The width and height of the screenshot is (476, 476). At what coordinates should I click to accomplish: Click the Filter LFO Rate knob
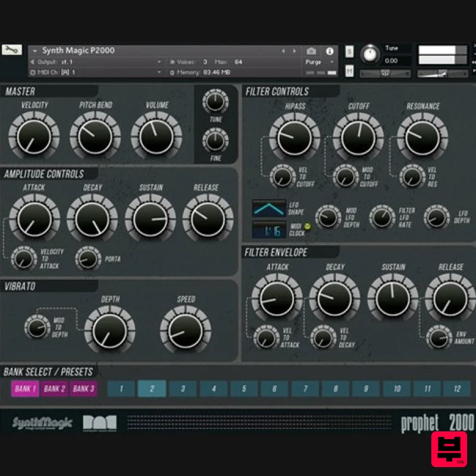click(382, 218)
